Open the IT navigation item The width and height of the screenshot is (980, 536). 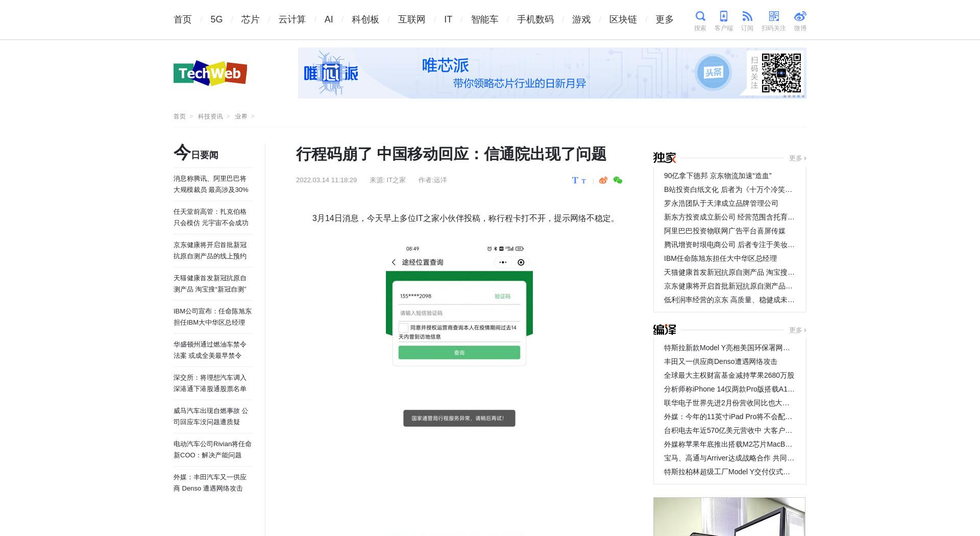coord(448,19)
